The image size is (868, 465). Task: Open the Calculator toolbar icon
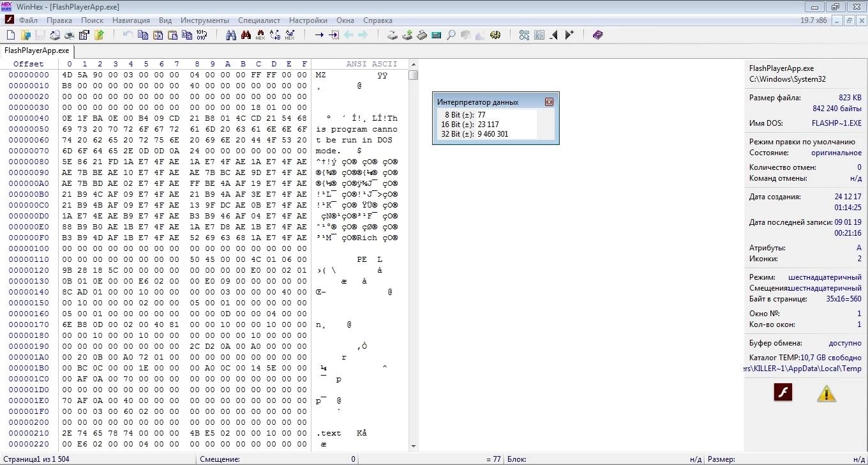coord(437,35)
